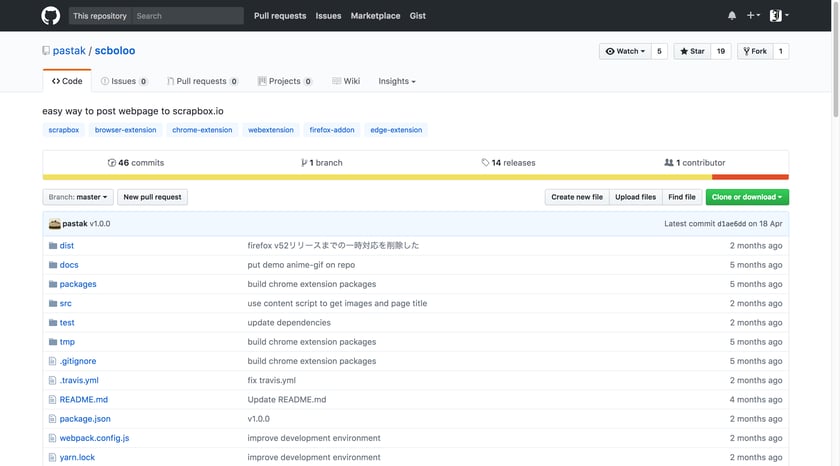Click the webpack.config.js file icon
Image resolution: width=840 pixels, height=466 pixels.
[x=52, y=439]
